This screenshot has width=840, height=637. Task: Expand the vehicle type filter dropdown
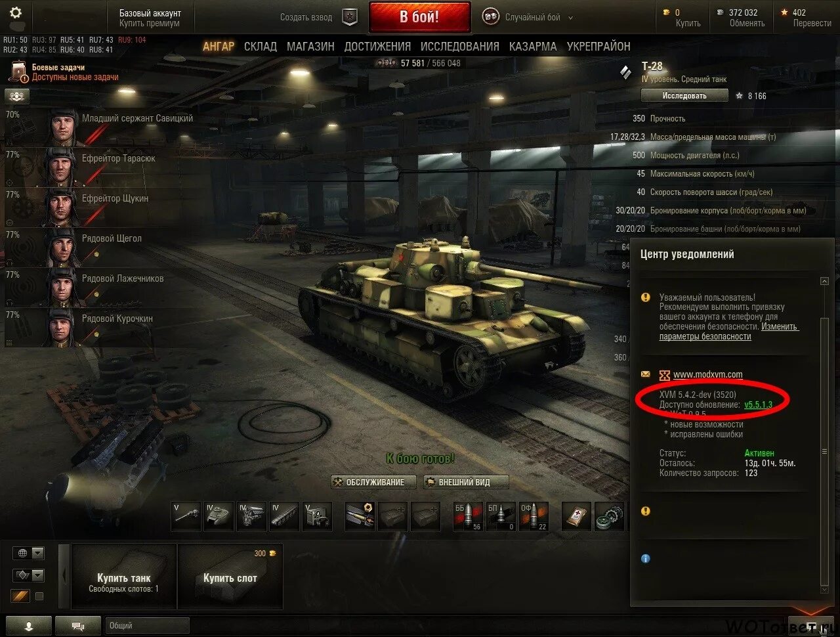28,575
